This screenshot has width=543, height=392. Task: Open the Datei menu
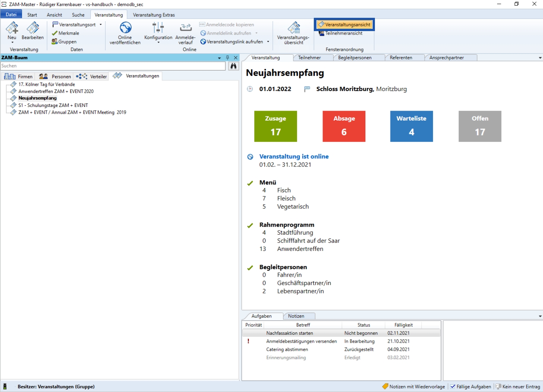[11, 15]
